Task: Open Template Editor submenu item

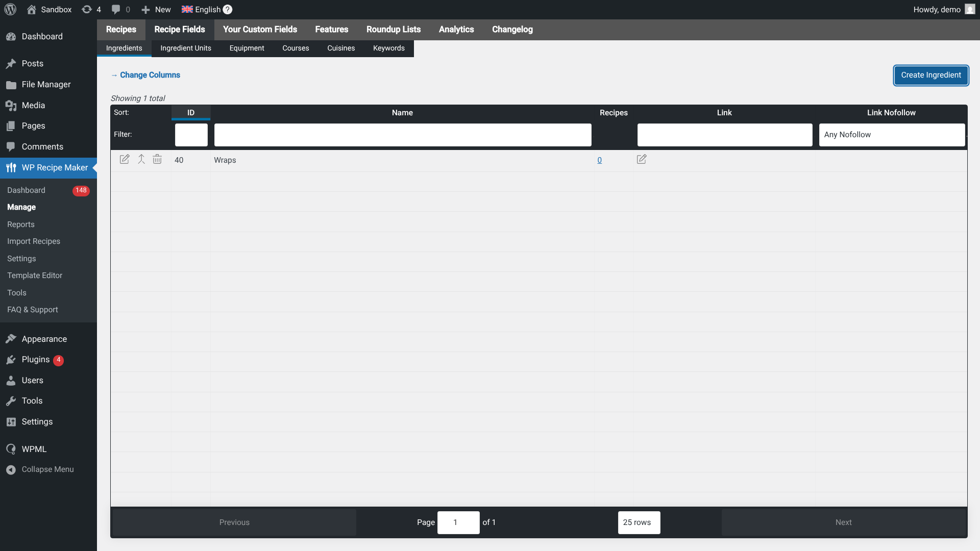Action: click(x=35, y=275)
